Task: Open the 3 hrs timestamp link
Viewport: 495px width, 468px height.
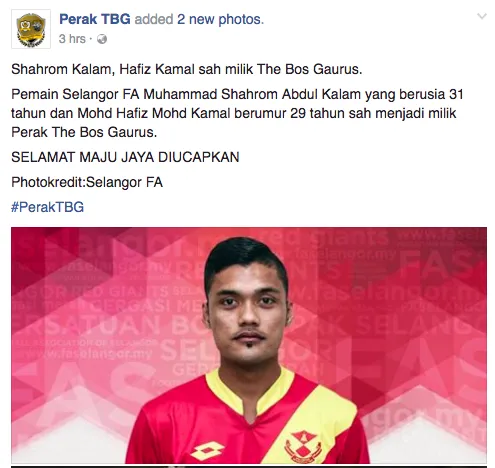Action: pyautogui.click(x=72, y=39)
